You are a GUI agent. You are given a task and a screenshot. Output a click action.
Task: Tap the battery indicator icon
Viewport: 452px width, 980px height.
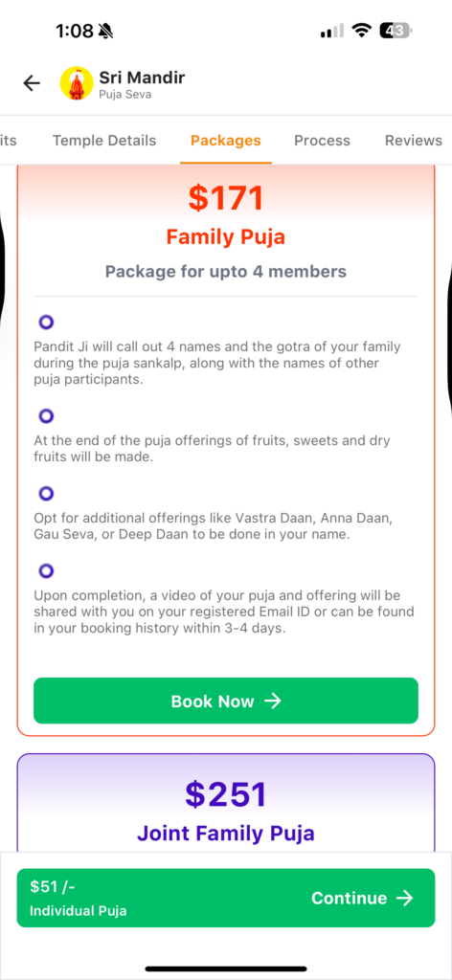(x=395, y=30)
